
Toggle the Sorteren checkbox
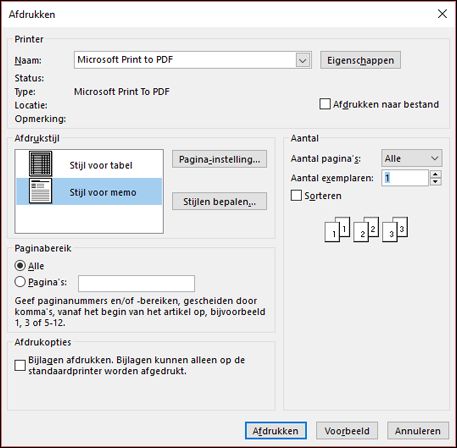296,196
